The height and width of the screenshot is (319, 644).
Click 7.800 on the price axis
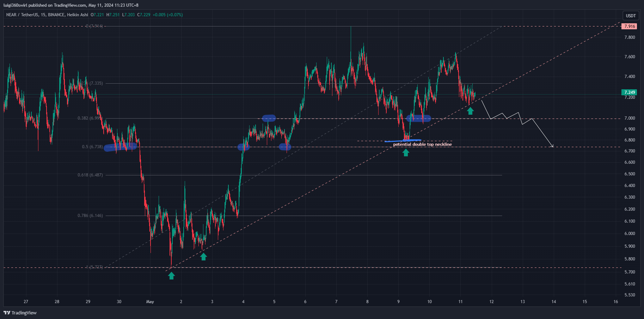click(x=630, y=37)
